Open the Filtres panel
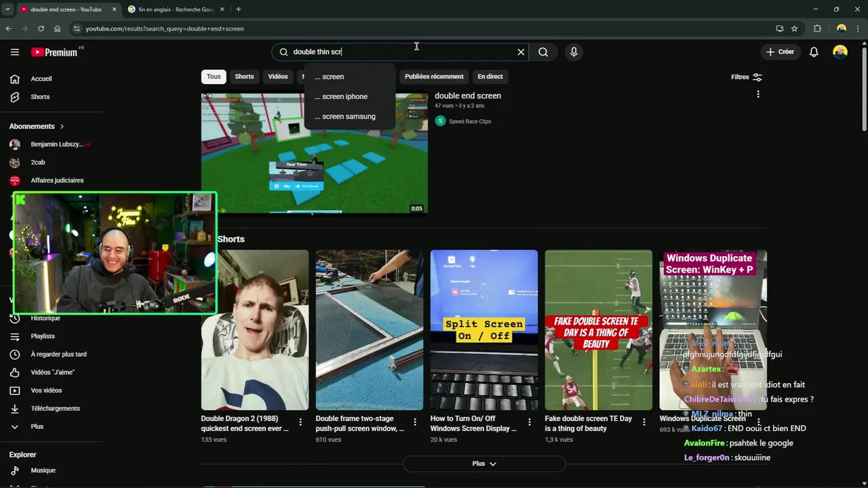 pos(746,77)
